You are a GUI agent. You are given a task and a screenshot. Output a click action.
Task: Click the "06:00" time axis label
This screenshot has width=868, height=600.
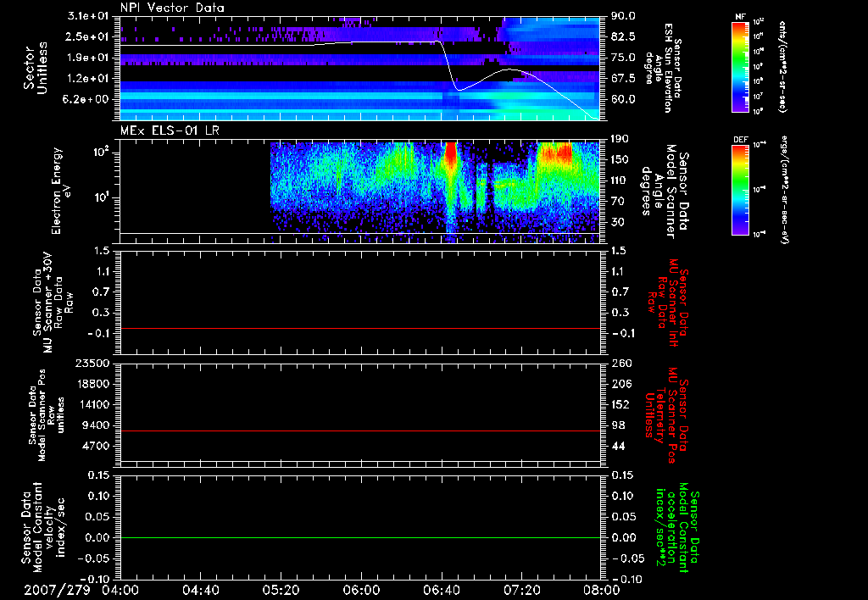[361, 590]
